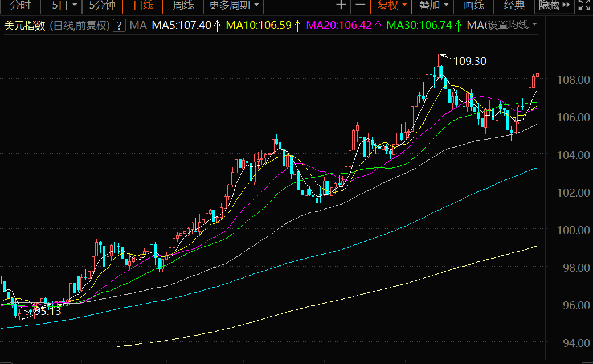This screenshot has width=593, height=364.
Task: Select the 5分钟 period tab
Action: coord(102,6)
